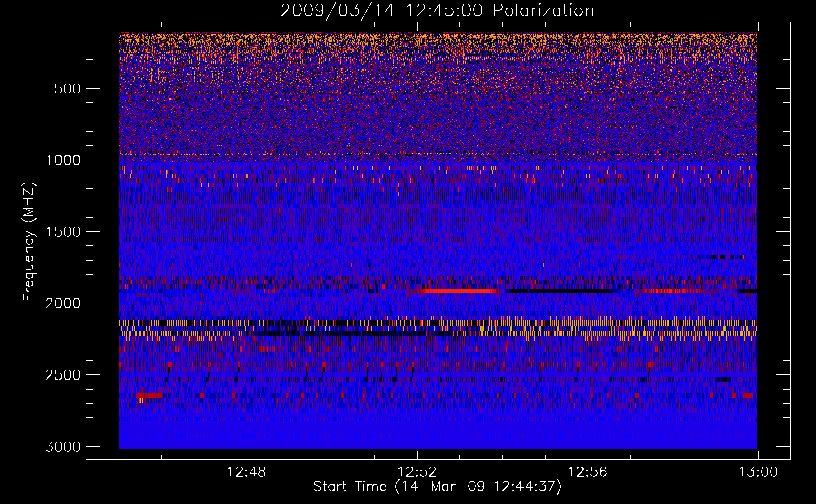Click the 12:56 time tick label

click(x=588, y=472)
